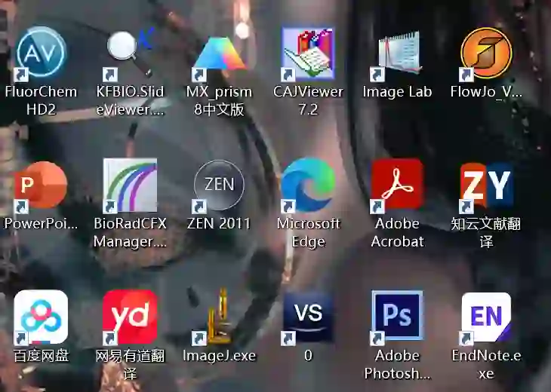
Task: Click the "MX_prism 8中文版" label text
Action: coord(219,101)
